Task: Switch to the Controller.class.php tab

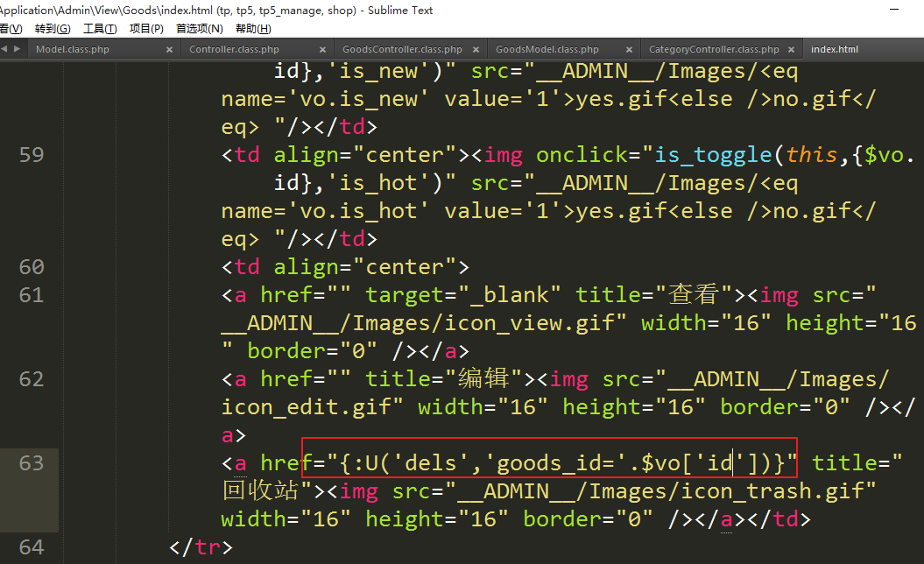Action: click(x=234, y=50)
